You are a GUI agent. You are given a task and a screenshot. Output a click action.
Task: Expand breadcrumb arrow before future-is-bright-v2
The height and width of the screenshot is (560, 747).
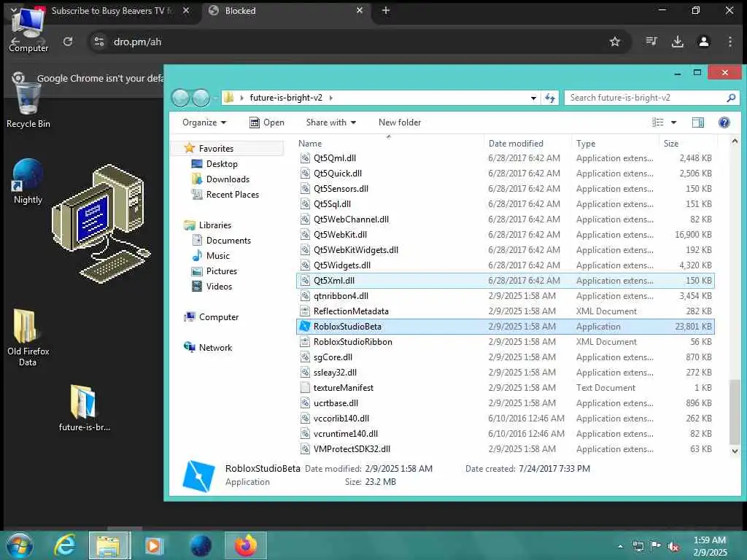coord(241,98)
